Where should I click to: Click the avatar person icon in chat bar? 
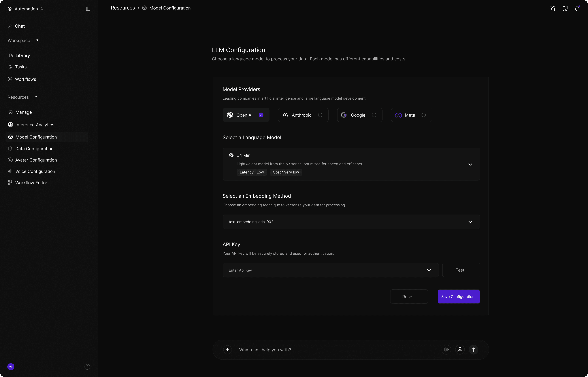point(460,350)
